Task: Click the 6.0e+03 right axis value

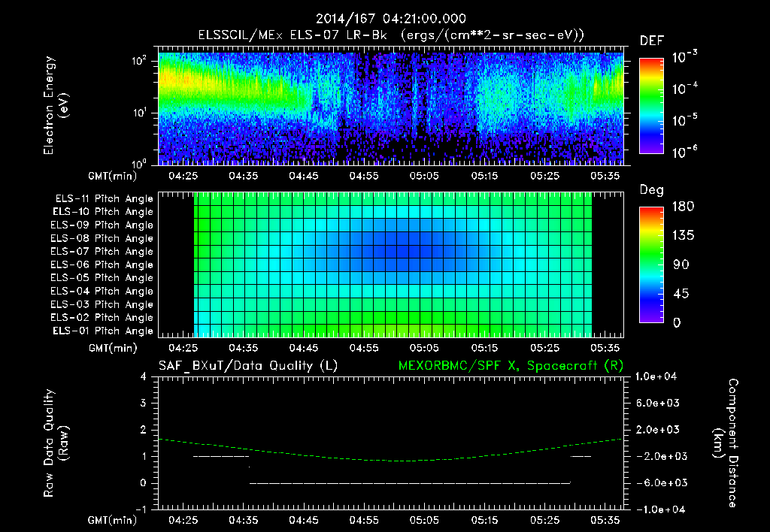Action: point(658,403)
